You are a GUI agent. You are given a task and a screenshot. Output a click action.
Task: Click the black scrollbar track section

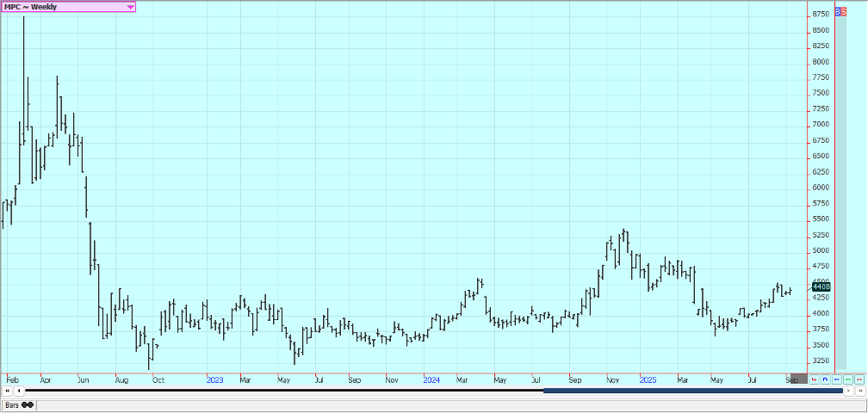(284, 391)
